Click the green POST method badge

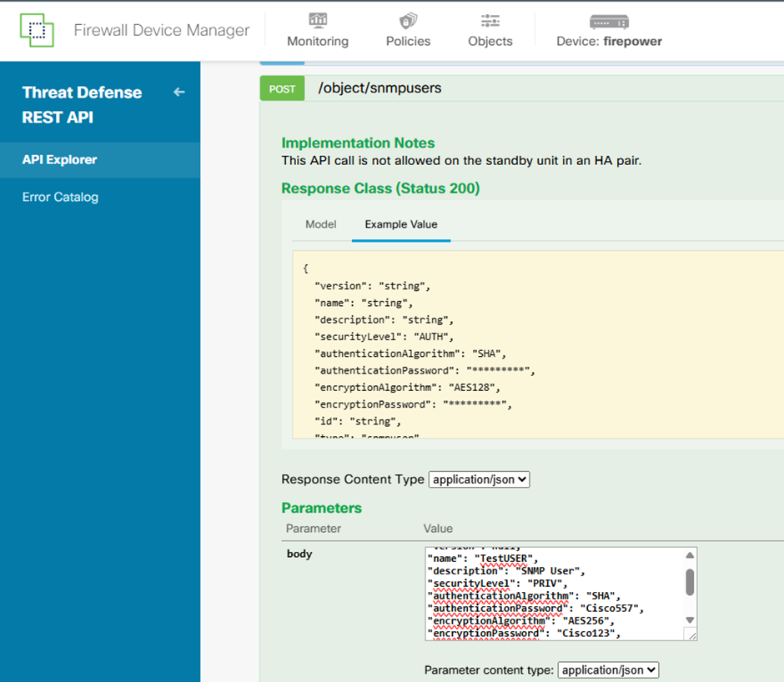click(282, 88)
